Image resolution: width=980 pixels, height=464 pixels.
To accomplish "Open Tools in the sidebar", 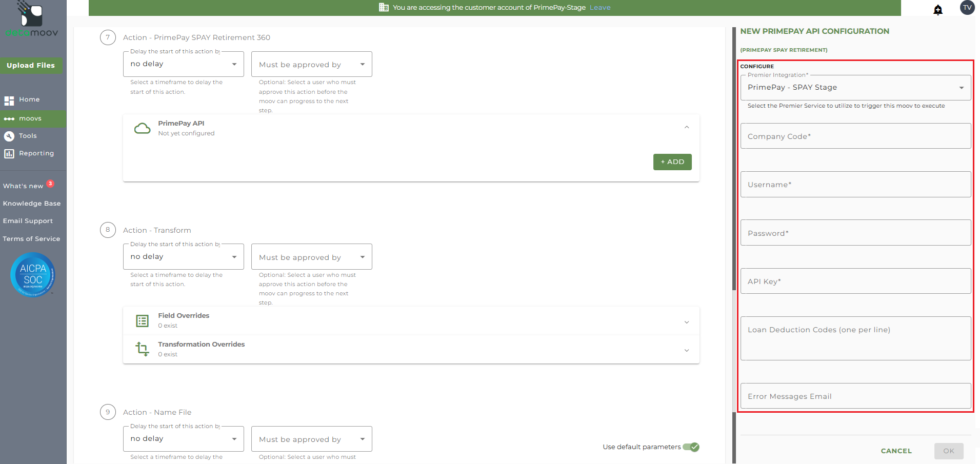I will (x=28, y=136).
